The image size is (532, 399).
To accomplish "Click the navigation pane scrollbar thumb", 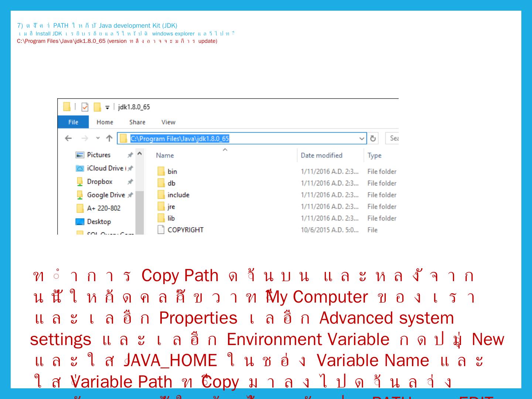I will click(x=139, y=213).
